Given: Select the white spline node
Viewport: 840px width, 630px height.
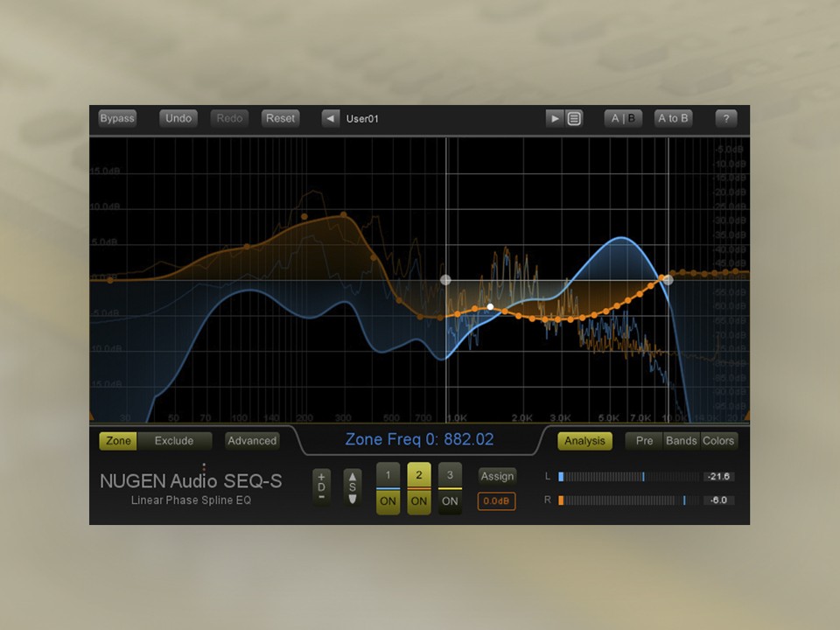Looking at the screenshot, I should [x=490, y=307].
